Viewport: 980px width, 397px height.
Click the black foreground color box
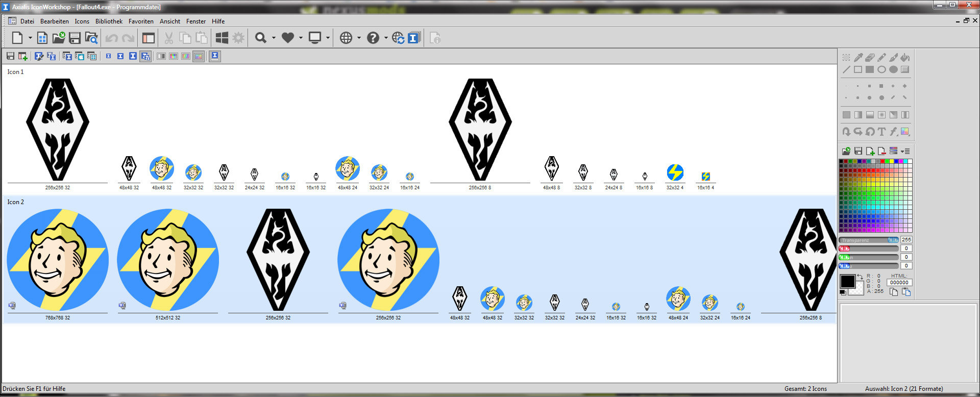coord(848,281)
